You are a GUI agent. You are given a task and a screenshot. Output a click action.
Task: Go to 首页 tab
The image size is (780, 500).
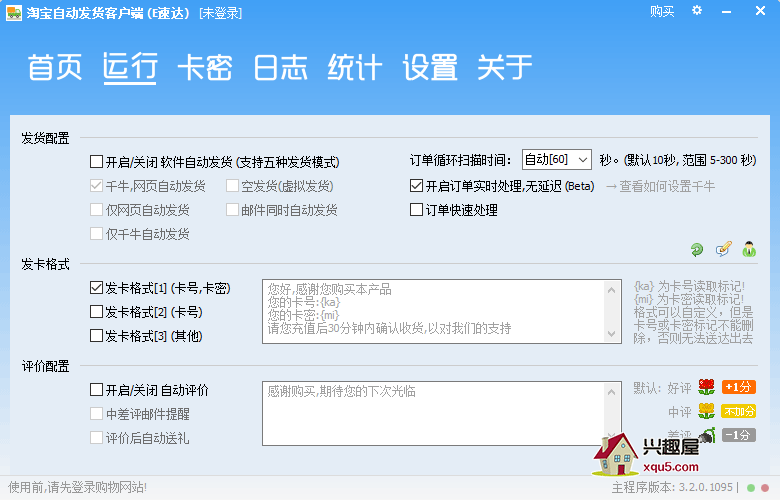(55, 67)
